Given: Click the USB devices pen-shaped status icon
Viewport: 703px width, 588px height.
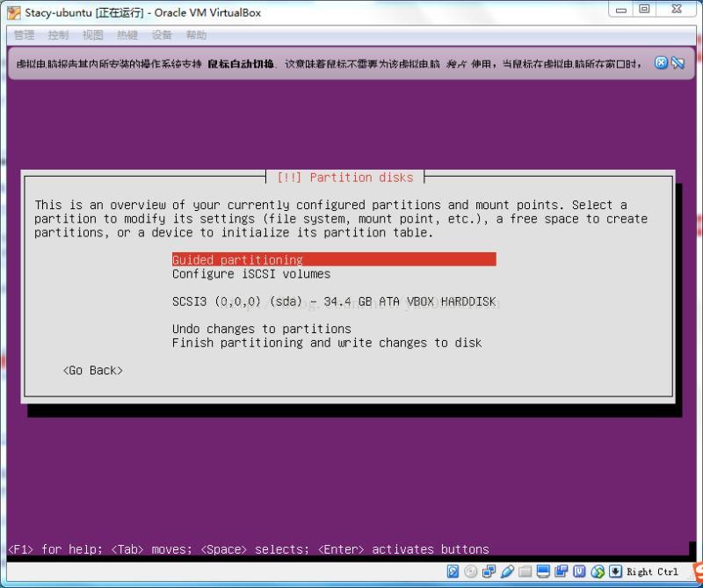Looking at the screenshot, I should 507,571.
